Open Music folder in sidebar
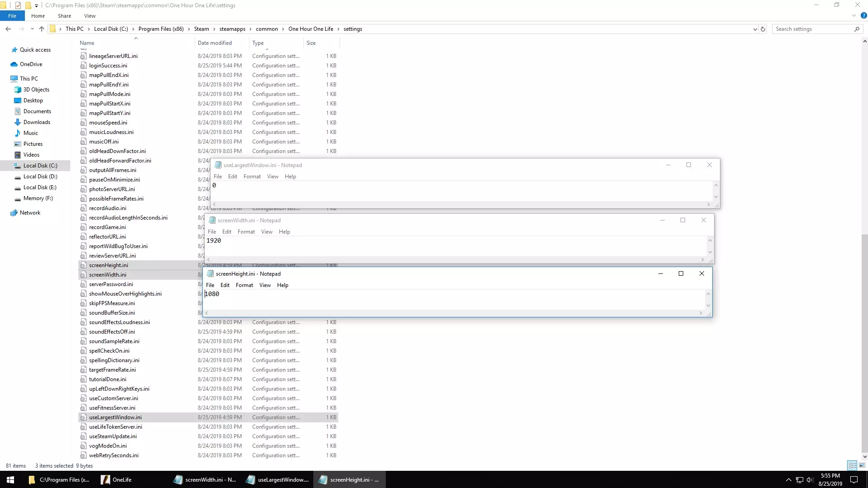Image resolution: width=868 pixels, height=488 pixels. (30, 133)
